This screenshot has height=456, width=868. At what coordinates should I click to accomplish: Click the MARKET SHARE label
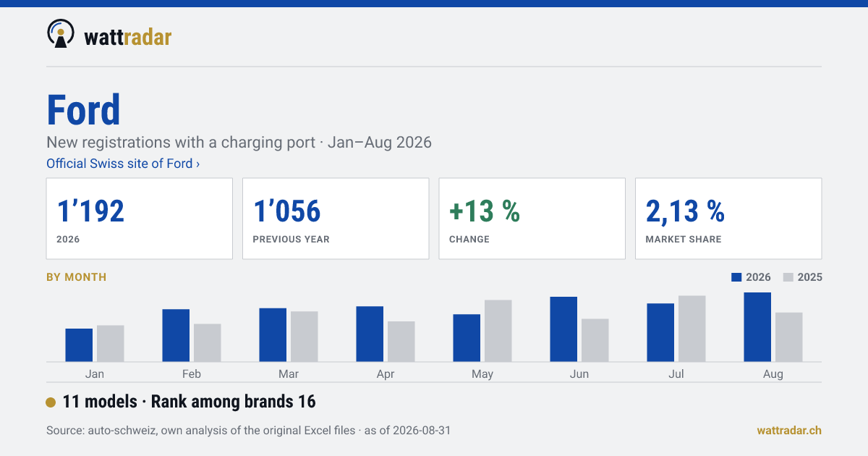pos(684,240)
